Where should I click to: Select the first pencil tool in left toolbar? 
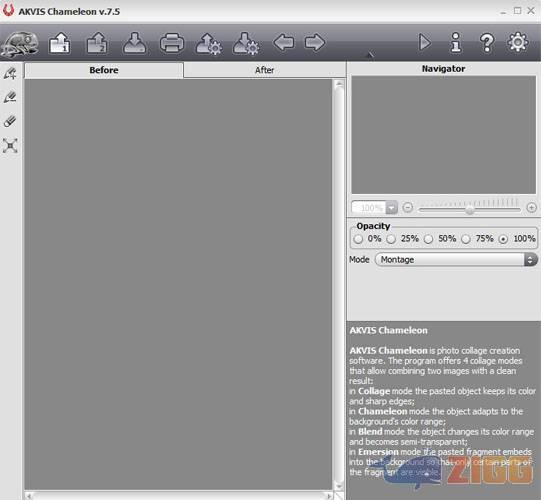(x=10, y=73)
